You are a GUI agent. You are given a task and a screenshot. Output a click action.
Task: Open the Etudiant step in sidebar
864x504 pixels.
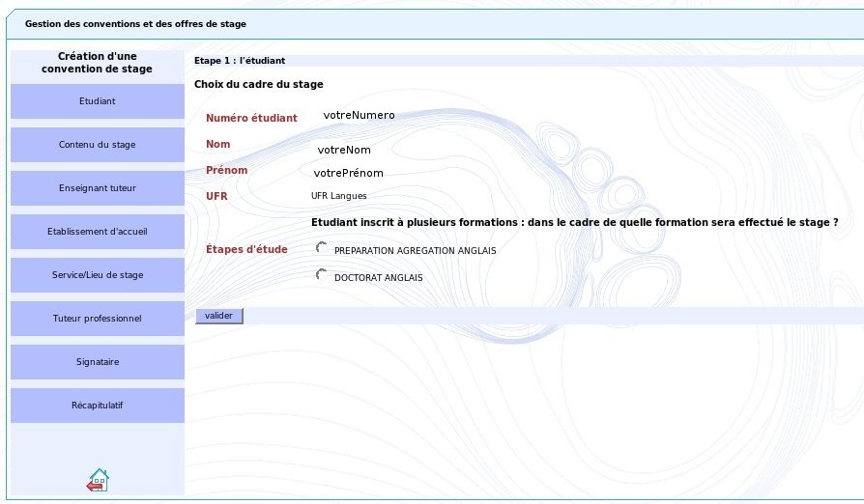tap(98, 101)
